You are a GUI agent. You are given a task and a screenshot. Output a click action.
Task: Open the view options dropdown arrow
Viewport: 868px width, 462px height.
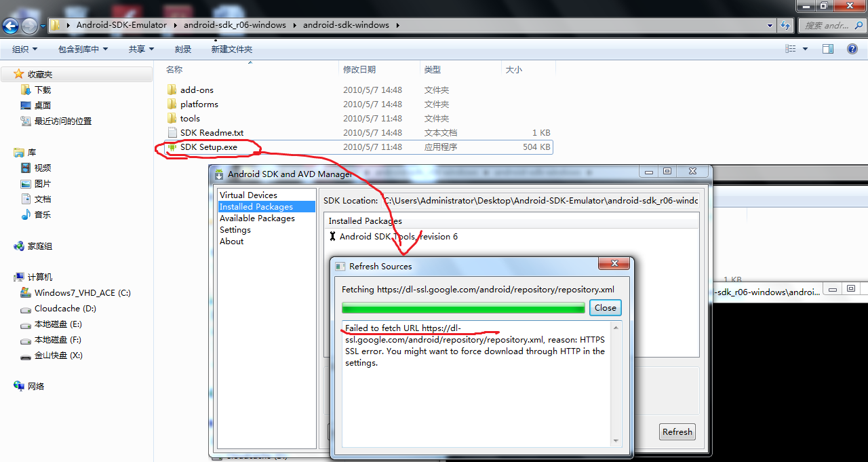tap(805, 49)
